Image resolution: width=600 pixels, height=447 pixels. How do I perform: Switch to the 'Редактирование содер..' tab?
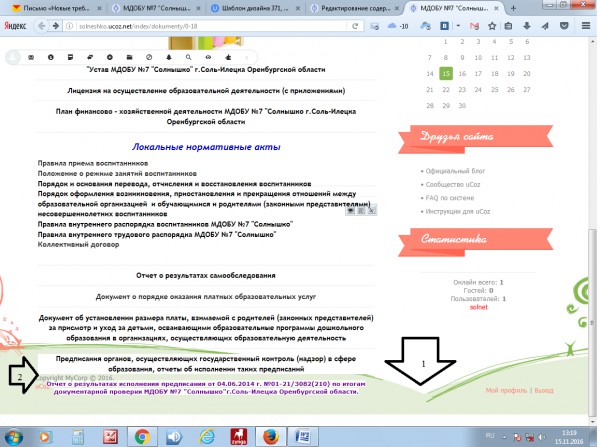[353, 8]
